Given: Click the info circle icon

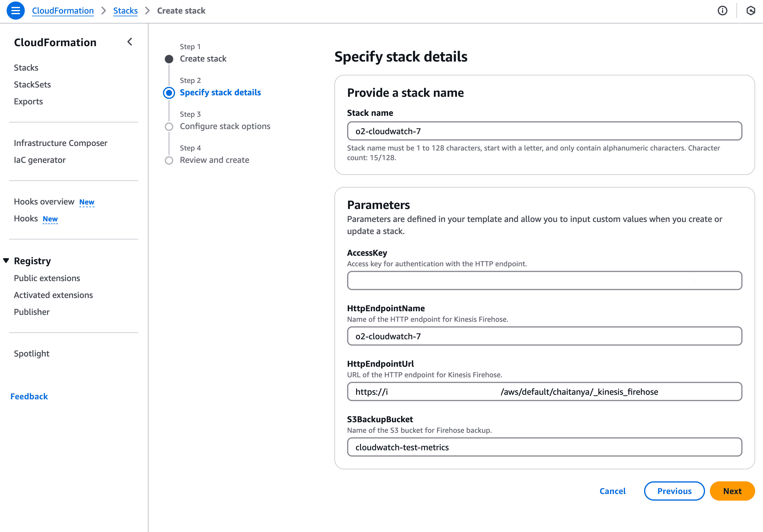Looking at the screenshot, I should [x=722, y=11].
